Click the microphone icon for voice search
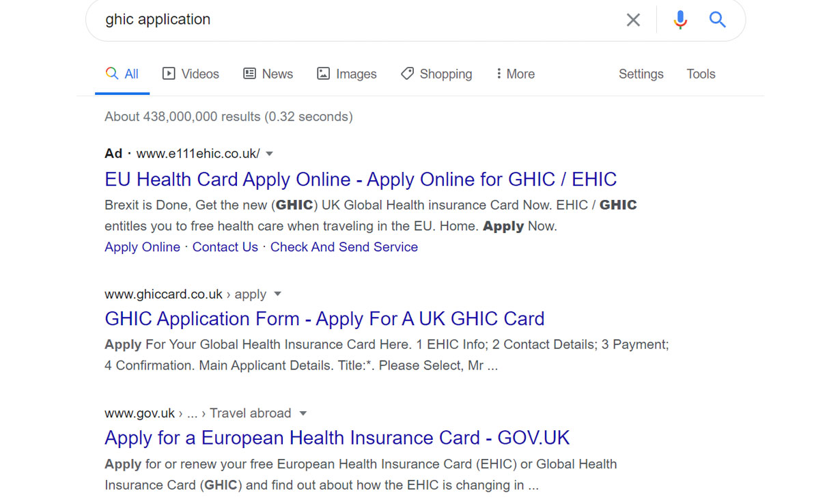This screenshot has height=504, width=840. 680,20
